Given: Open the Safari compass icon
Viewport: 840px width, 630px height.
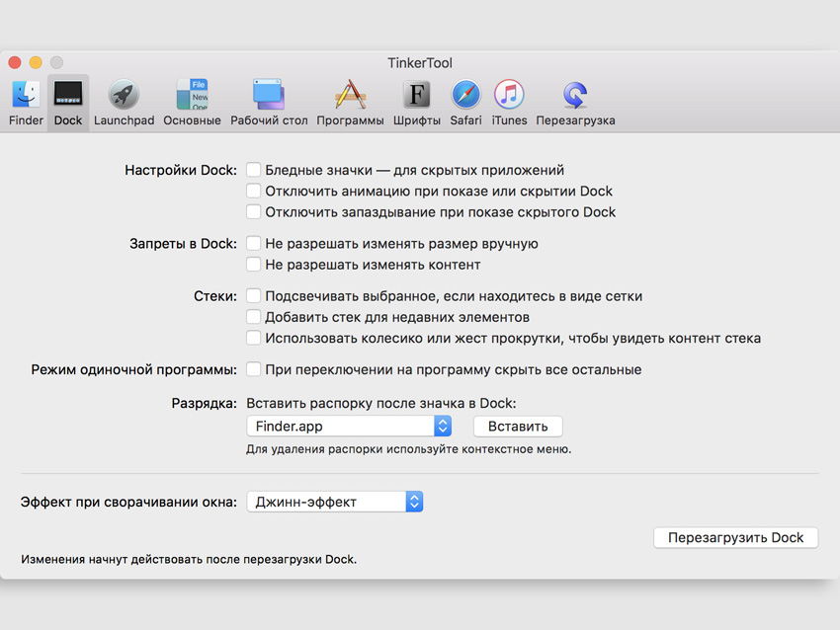Looking at the screenshot, I should point(465,96).
